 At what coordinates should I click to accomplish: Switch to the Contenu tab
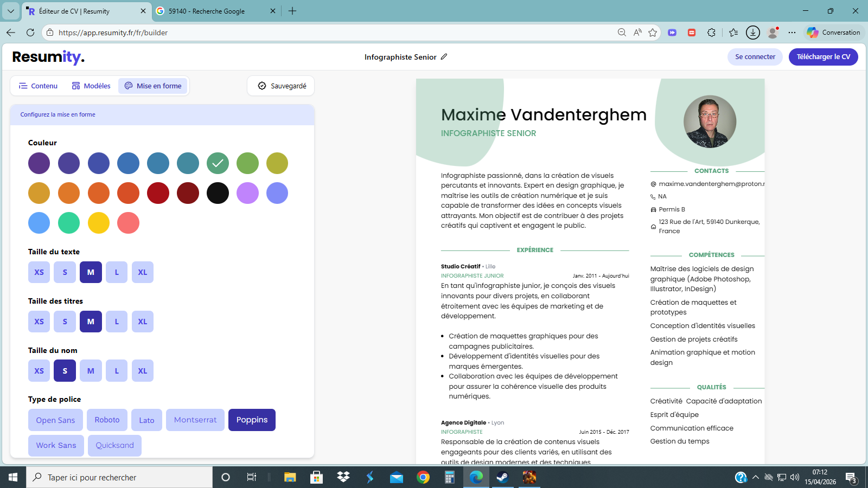pyautogui.click(x=38, y=86)
